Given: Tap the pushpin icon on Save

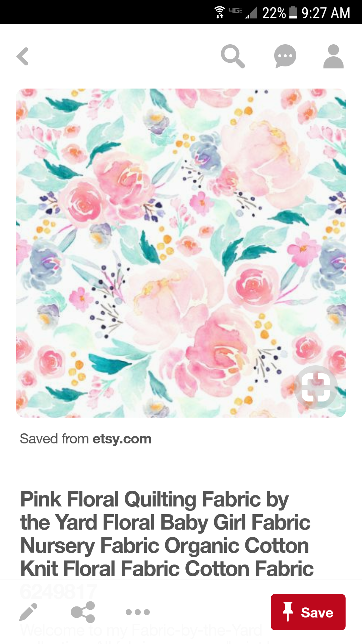Looking at the screenshot, I should 288,612.
